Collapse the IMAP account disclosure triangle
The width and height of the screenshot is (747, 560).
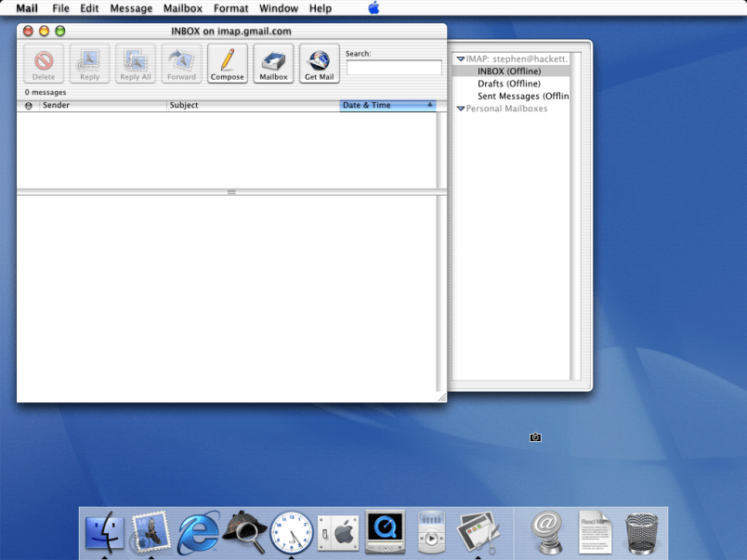tap(461, 59)
